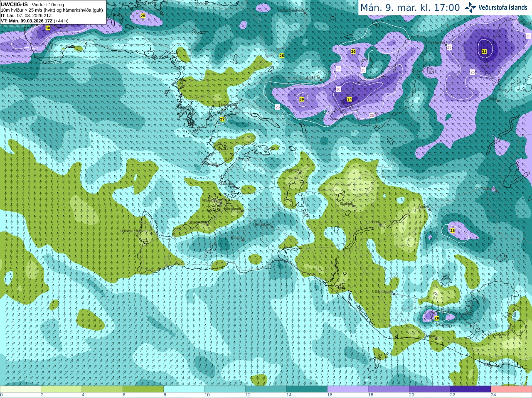
Task: Click the Keflavíkurflugvöllur station label
Action: pos(135,231)
